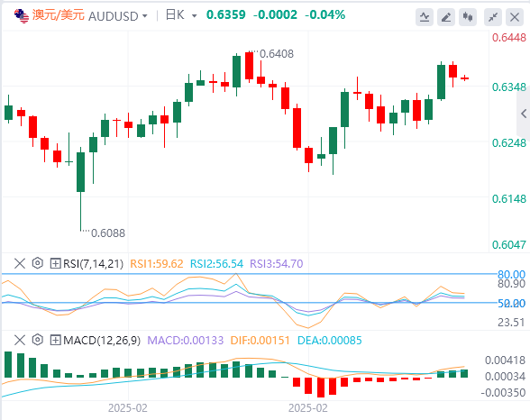Click the first 2025-02 date label
The width and height of the screenshot is (530, 420).
[128, 408]
